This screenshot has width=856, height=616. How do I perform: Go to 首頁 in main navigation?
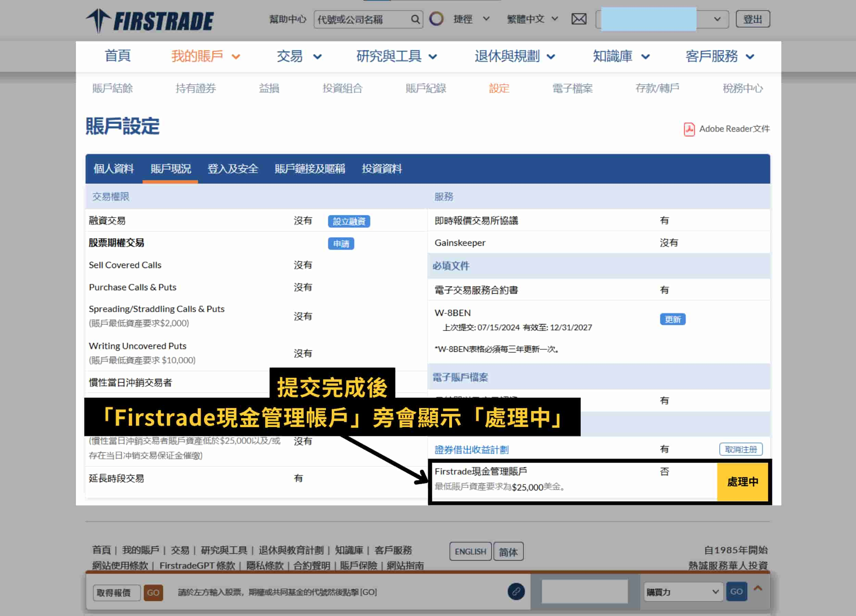point(118,56)
